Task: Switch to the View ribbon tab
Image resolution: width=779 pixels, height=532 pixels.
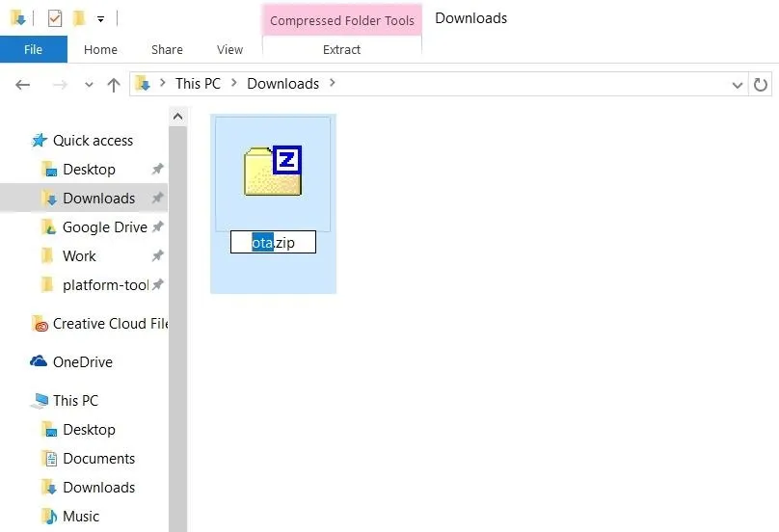Action: coord(229,50)
